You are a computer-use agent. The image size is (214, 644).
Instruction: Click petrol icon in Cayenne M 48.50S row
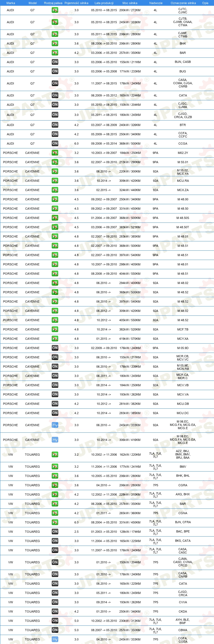click(x=55, y=218)
